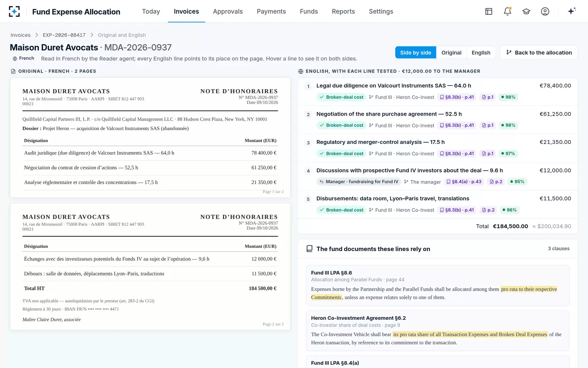Click the 98% confidence badge on the Negotiation line

coord(508,126)
